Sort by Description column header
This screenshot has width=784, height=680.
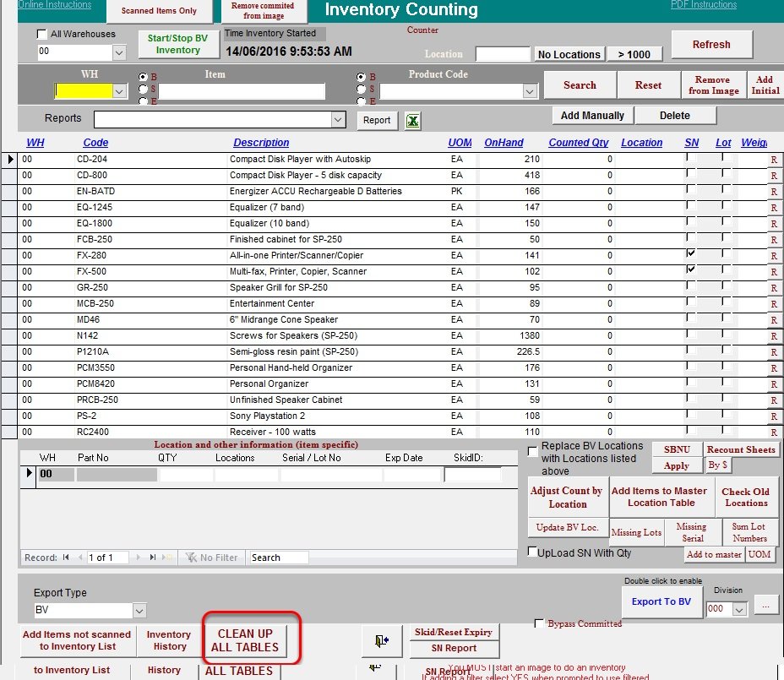tap(261, 143)
